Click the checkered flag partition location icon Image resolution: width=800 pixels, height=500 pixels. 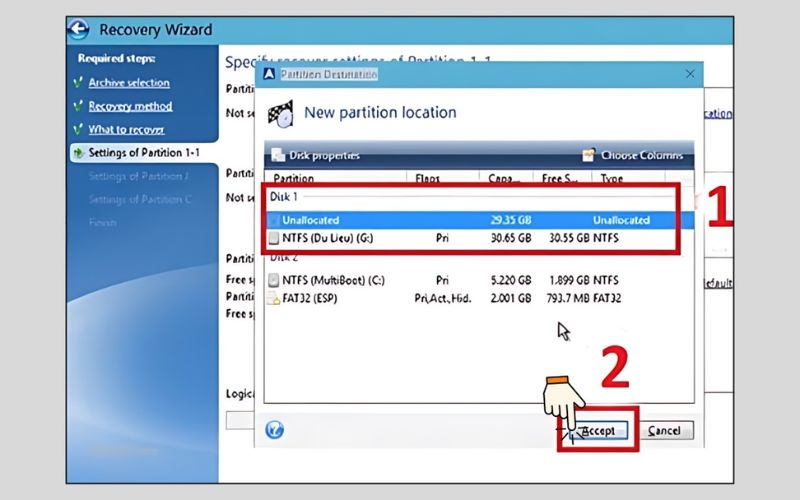[x=281, y=113]
